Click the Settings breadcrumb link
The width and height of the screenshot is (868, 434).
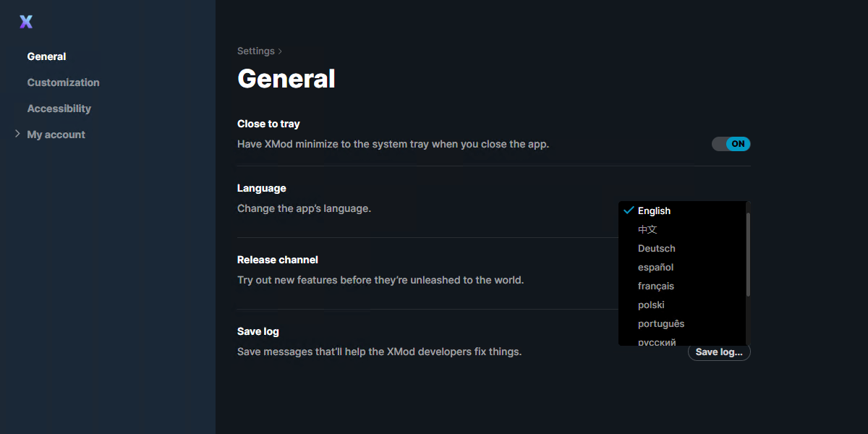click(255, 51)
